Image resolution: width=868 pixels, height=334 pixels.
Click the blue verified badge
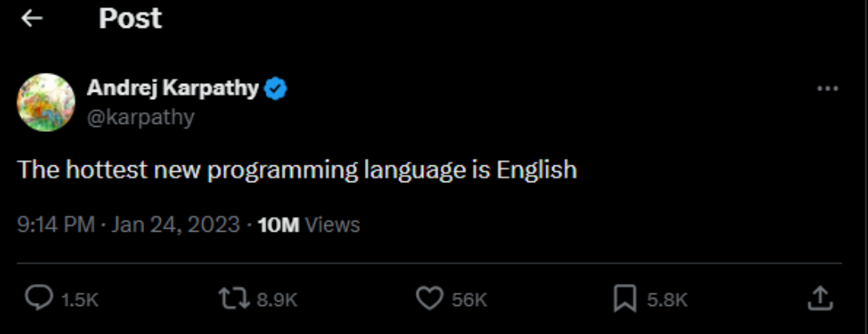tap(276, 89)
